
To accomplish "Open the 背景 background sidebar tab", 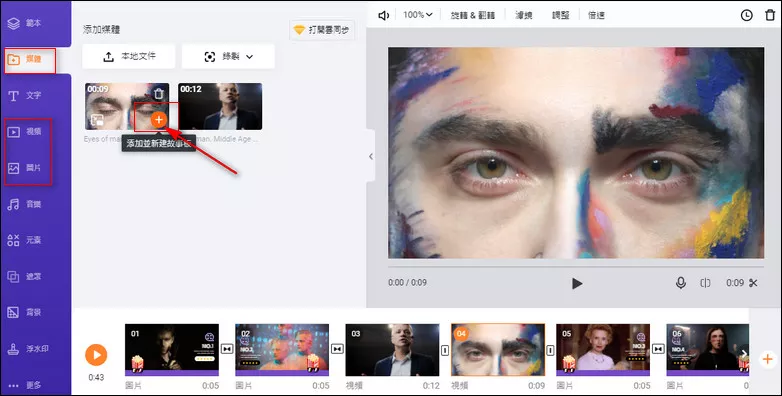I will click(25, 312).
